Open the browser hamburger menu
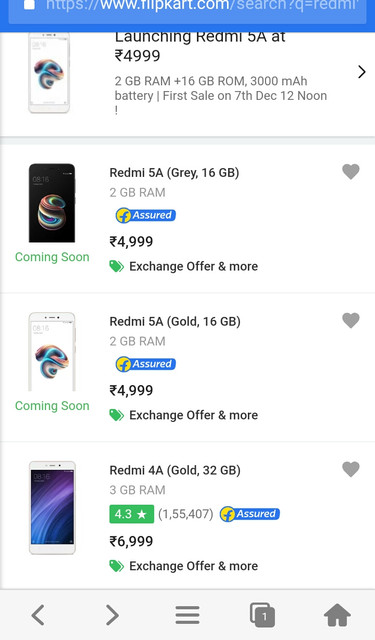Screen dimensions: 375x640 [188, 615]
